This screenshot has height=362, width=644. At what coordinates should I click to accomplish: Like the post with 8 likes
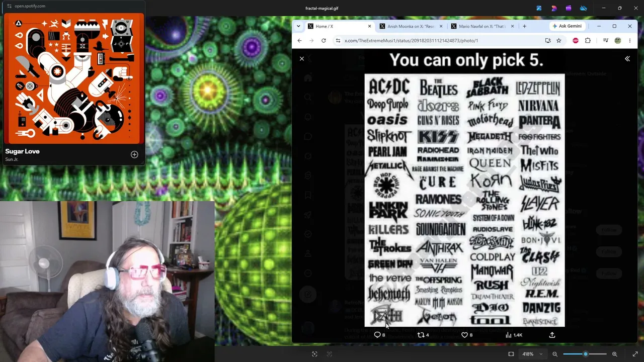(x=467, y=335)
